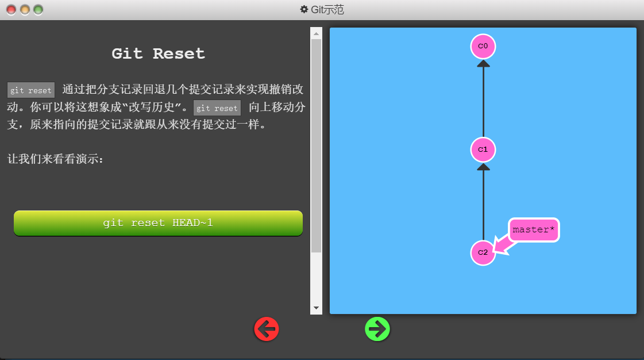
Task: Click the pink master* branch label
Action: [x=533, y=229]
